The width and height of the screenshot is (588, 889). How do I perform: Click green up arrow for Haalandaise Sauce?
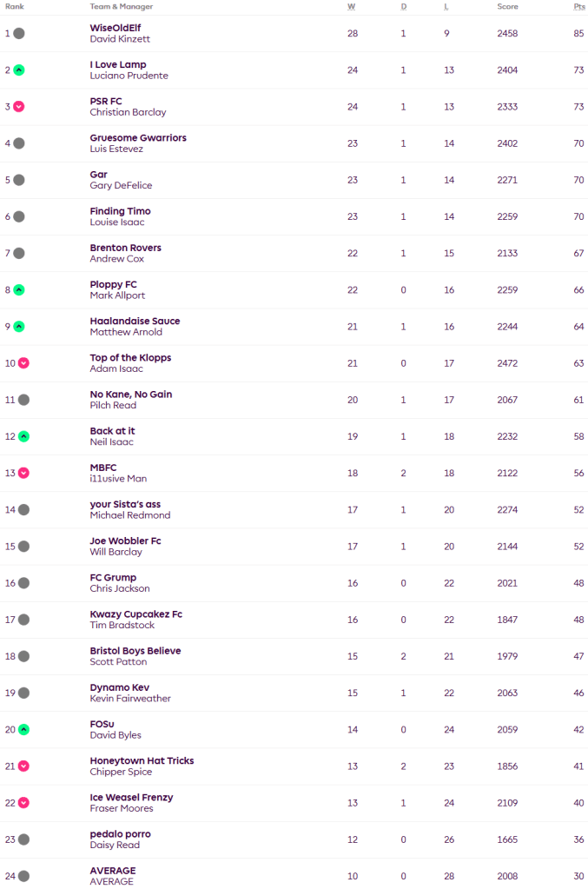19,327
